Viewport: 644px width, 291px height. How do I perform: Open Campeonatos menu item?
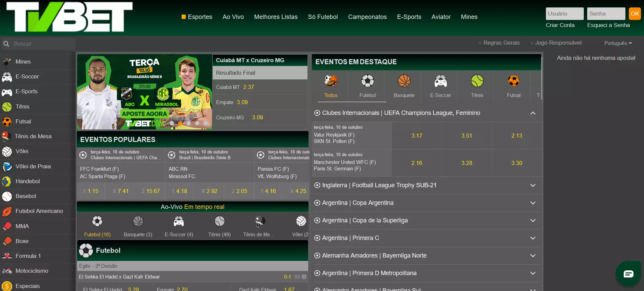(x=367, y=17)
